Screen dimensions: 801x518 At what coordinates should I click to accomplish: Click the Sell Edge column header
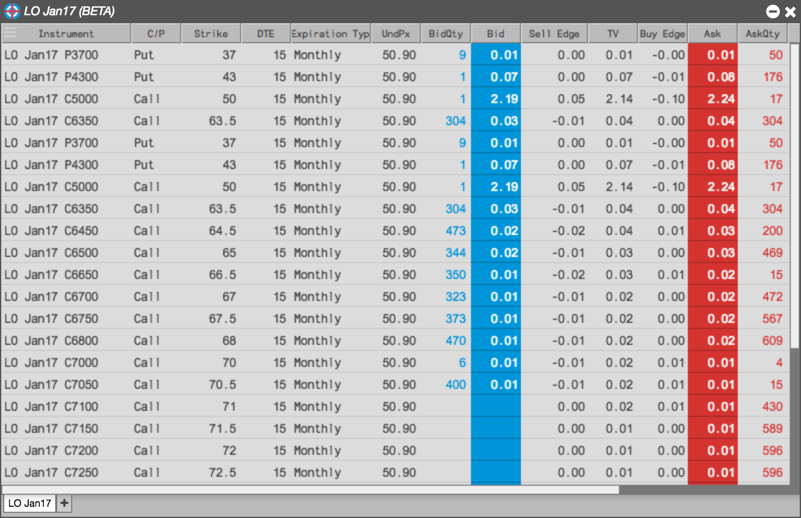[x=554, y=34]
